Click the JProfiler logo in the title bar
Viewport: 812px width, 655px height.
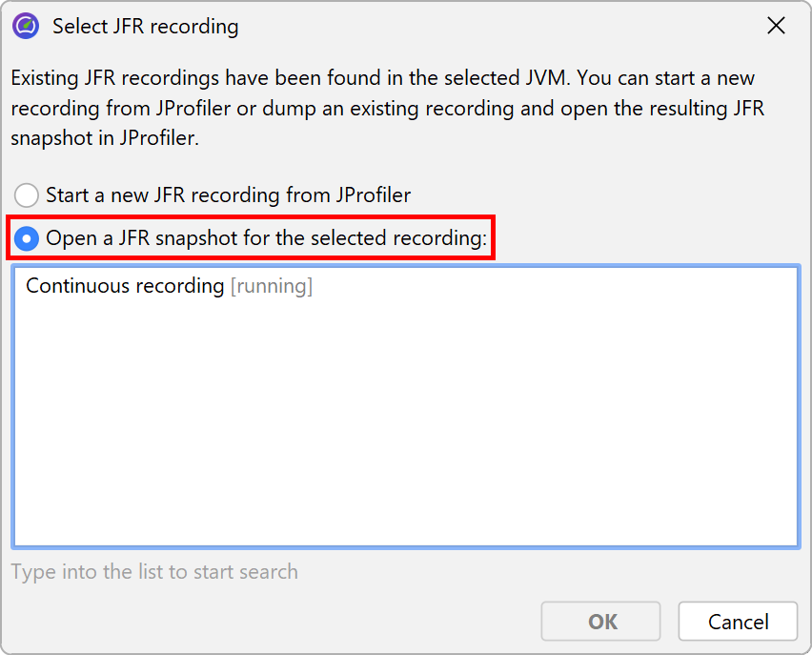pos(26,26)
